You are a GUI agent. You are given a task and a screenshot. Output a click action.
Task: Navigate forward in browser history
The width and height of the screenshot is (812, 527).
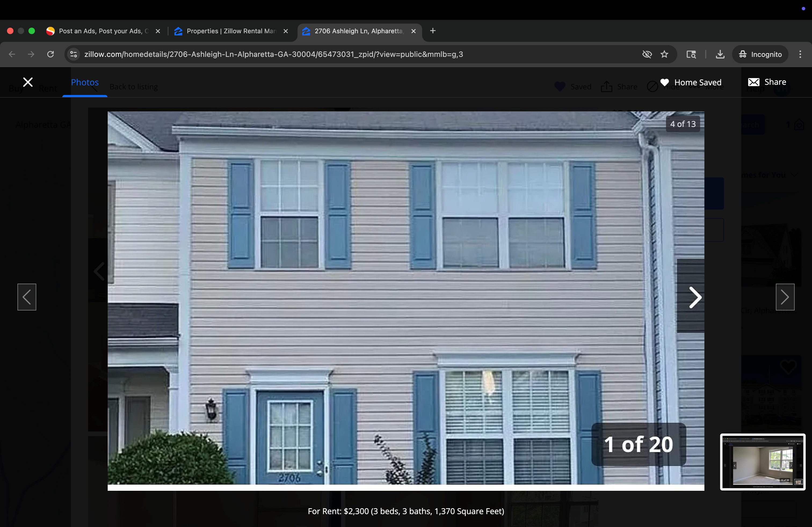31,54
